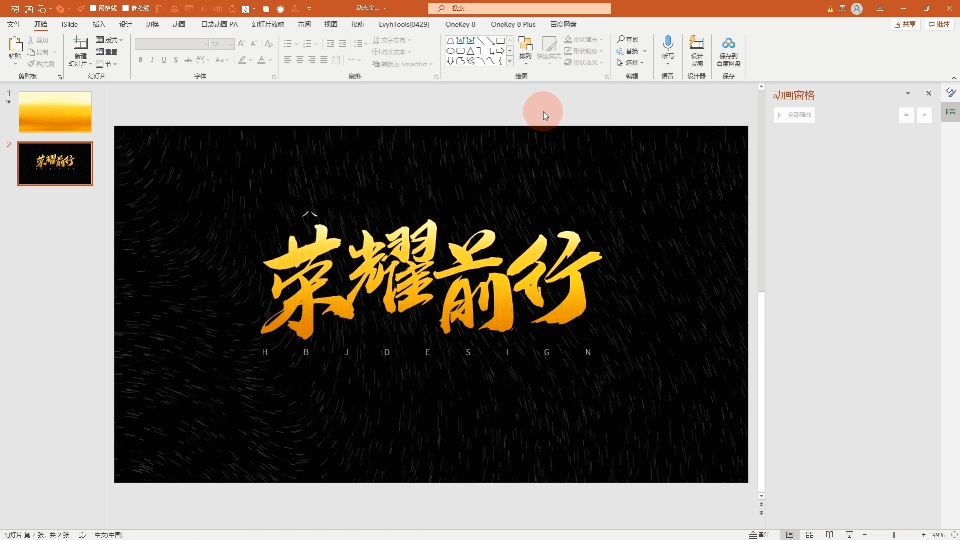Expand the font color dropdown arrow
Viewport: 960px width, 540px height.
pyautogui.click(x=270, y=60)
